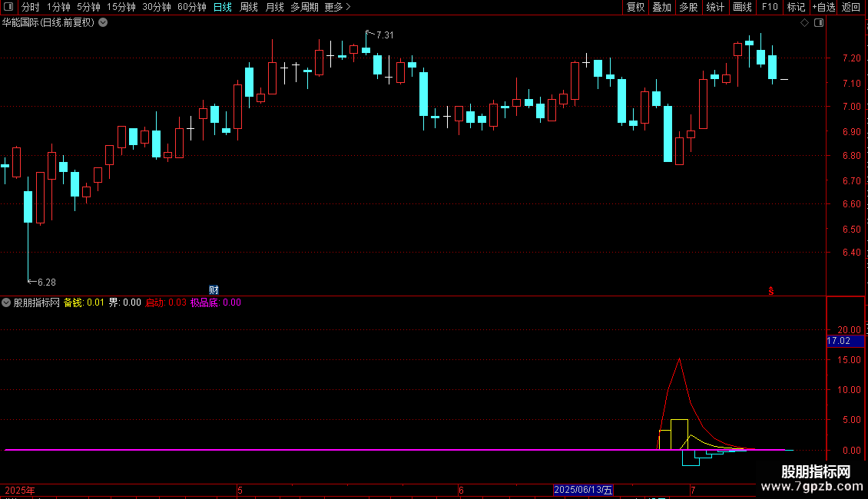This screenshot has height=499, width=868.
Task: Click month 7 on time axis
Action: coord(692,490)
